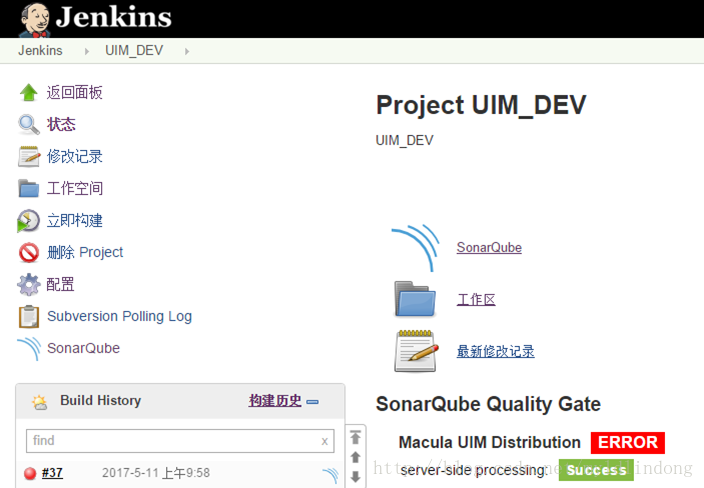Open 修改记录 changes page
Viewport: 704px width, 488px height.
[75, 157]
